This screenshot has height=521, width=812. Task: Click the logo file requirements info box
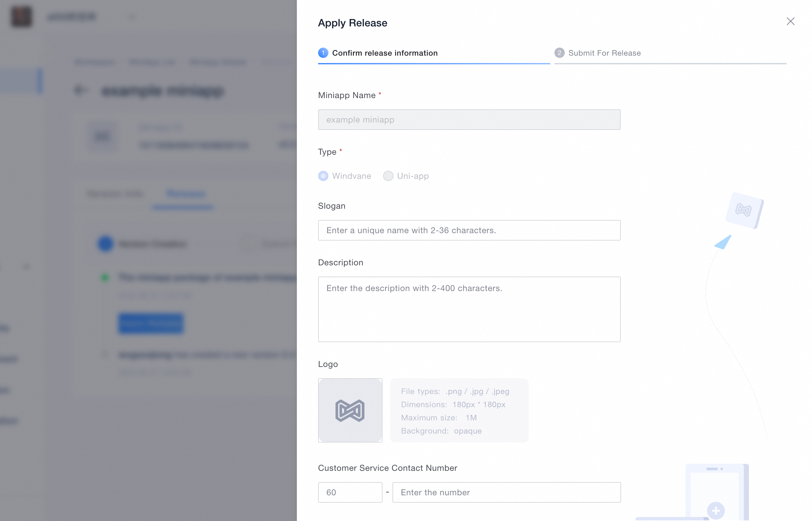click(459, 410)
